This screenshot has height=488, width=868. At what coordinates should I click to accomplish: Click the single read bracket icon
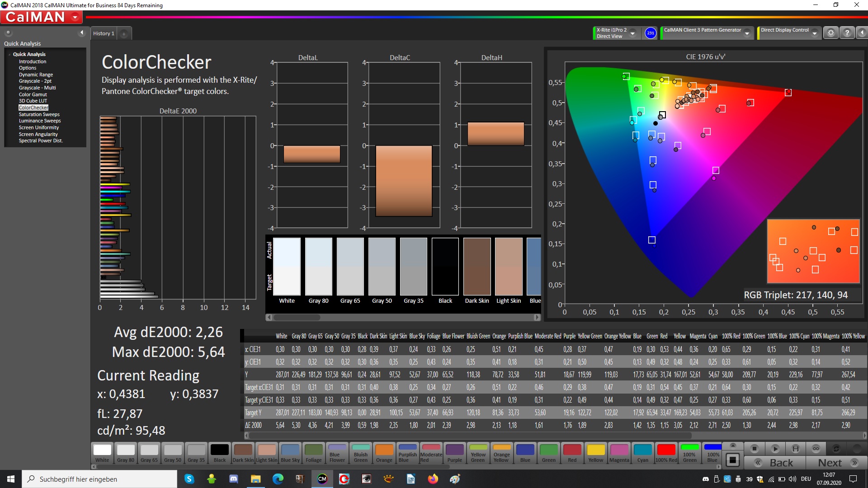(796, 449)
